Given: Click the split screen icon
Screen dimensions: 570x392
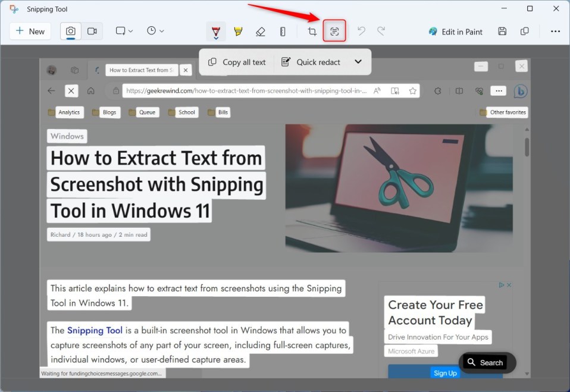Looking at the screenshot, I should [459, 91].
